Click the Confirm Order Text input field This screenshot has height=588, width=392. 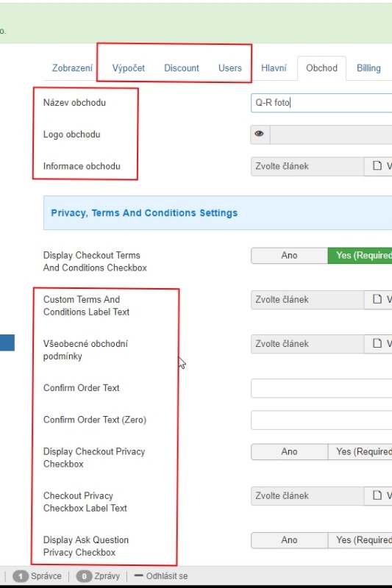[321, 388]
